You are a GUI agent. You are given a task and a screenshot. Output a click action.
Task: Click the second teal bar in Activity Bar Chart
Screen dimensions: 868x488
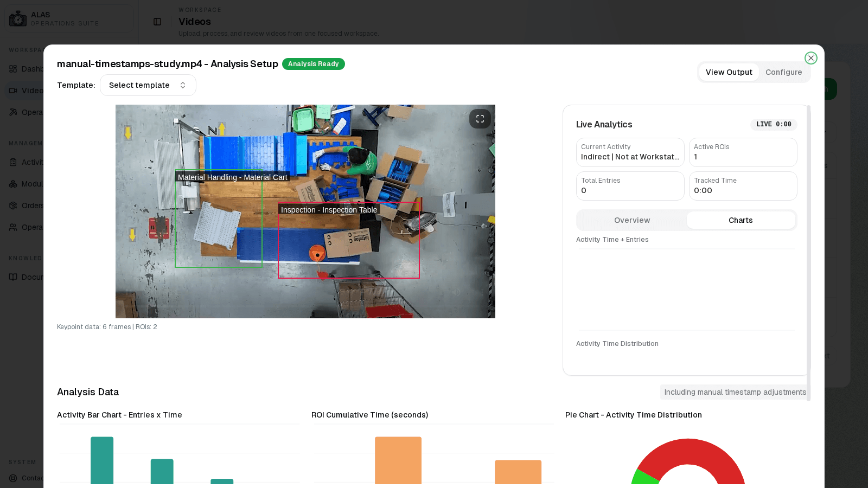tap(162, 472)
